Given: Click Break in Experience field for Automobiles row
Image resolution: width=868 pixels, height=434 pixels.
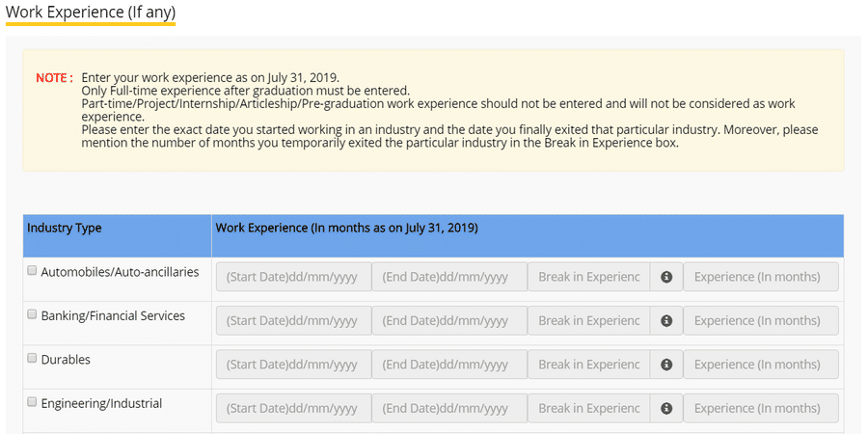Looking at the screenshot, I should [588, 277].
